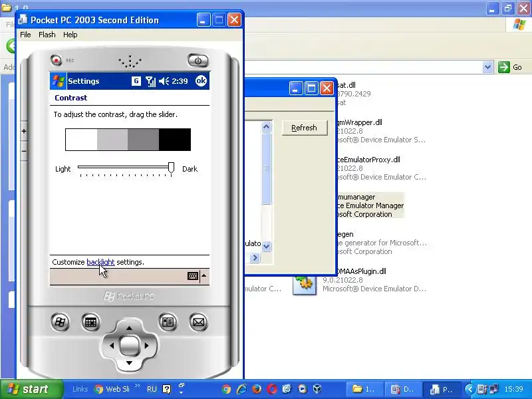This screenshot has width=532, height=399.
Task: Tap the speaker volume icon
Action: [x=164, y=81]
